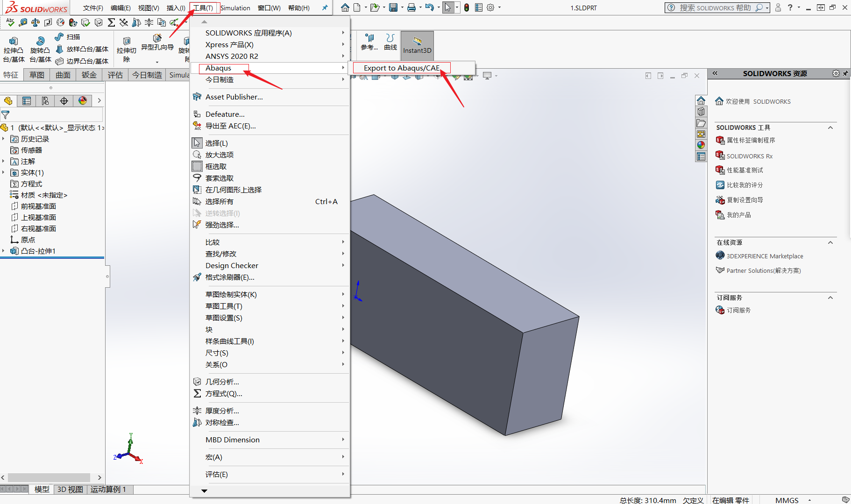The image size is (851, 504).
Task: Select the 前视基准面 plane in the tree
Action: [x=38, y=206]
